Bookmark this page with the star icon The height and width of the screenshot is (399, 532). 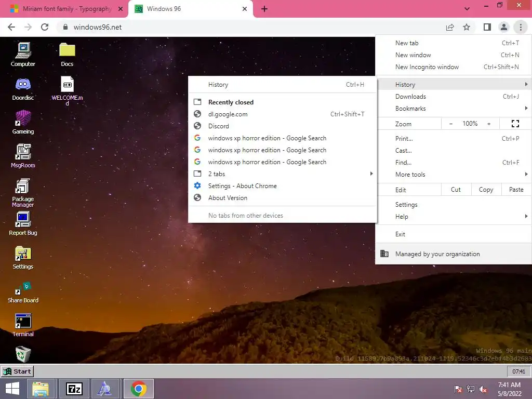pos(467,27)
